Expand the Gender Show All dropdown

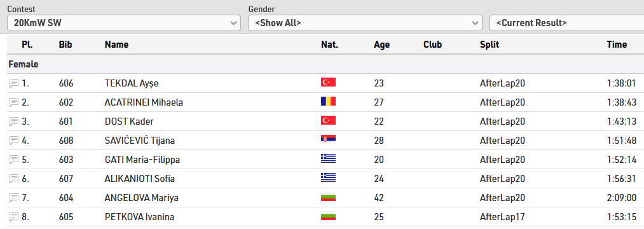[365, 23]
